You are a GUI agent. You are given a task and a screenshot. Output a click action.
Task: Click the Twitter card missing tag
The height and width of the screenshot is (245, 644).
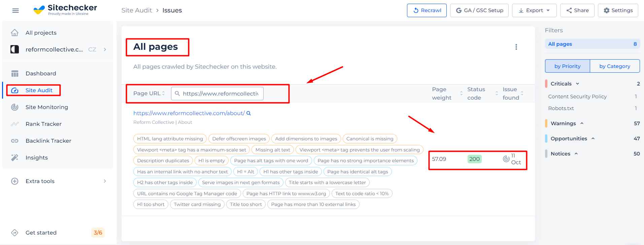click(x=197, y=204)
